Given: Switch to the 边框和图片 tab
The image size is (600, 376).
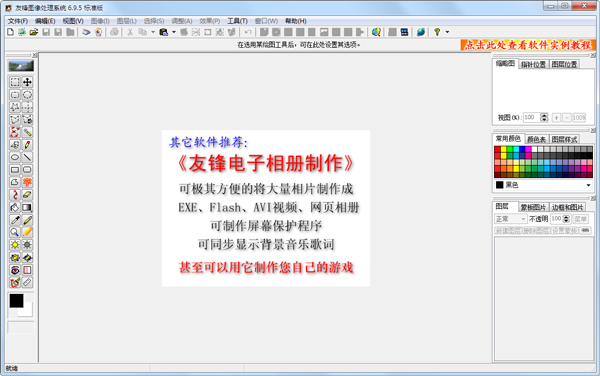Looking at the screenshot, I should (x=567, y=207).
